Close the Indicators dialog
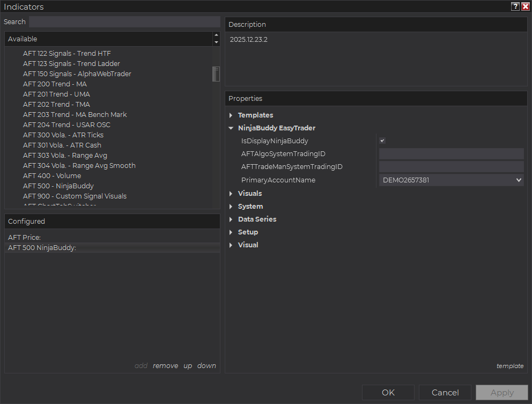This screenshot has width=532, height=404. tap(525, 6)
